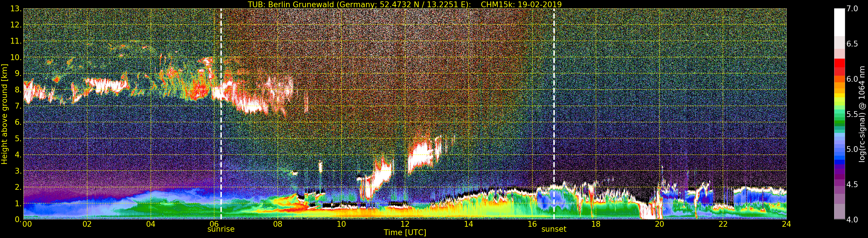Click the time axis tick '18'
The width and height of the screenshot is (868, 238).
point(596,224)
